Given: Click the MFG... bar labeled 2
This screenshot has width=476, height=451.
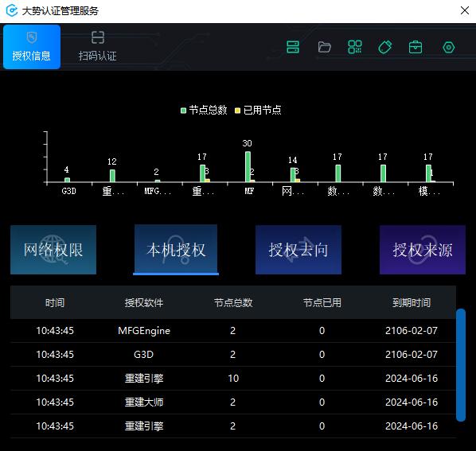Looking at the screenshot, I should pyautogui.click(x=158, y=181).
